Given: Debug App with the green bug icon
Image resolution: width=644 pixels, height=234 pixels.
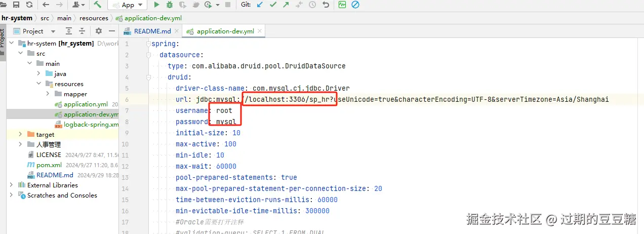Looking at the screenshot, I should (170, 5).
